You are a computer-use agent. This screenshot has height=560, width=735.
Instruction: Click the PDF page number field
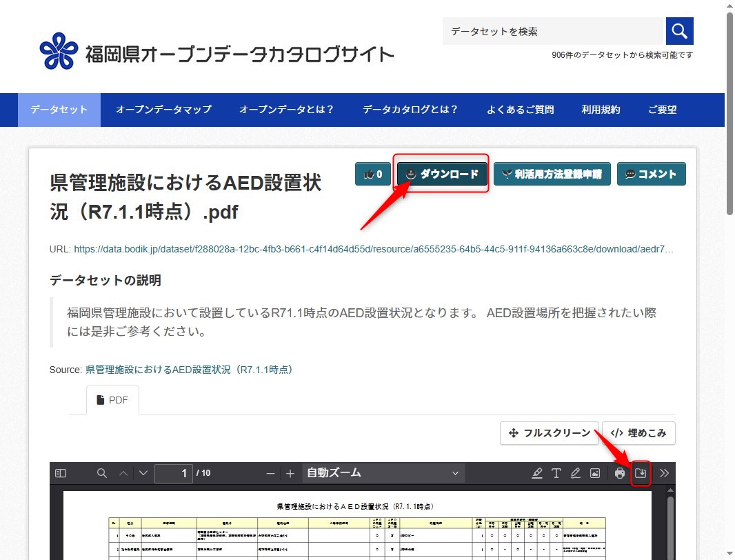click(173, 473)
